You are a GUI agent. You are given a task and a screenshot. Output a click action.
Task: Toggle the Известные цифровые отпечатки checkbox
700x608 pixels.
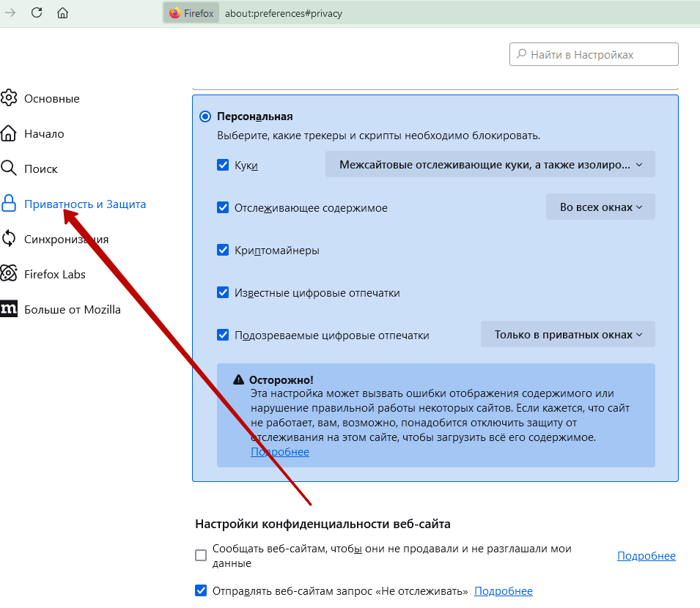[x=224, y=292]
